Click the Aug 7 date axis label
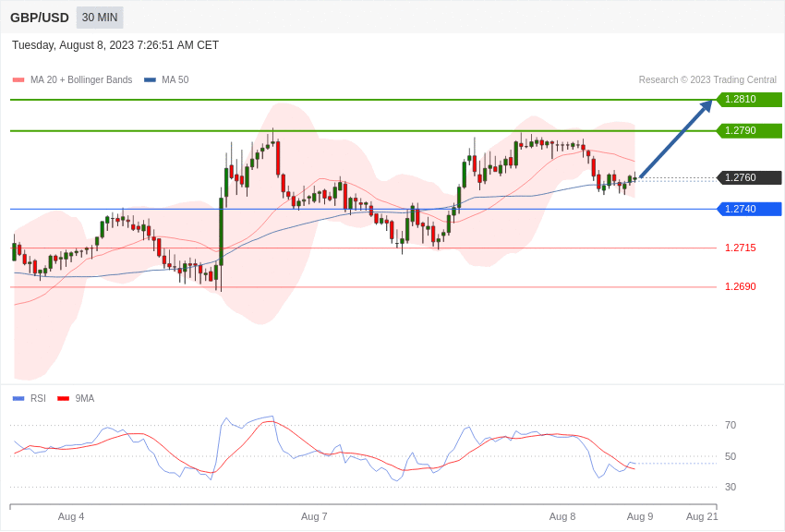This screenshot has height=532, width=785. [x=314, y=516]
